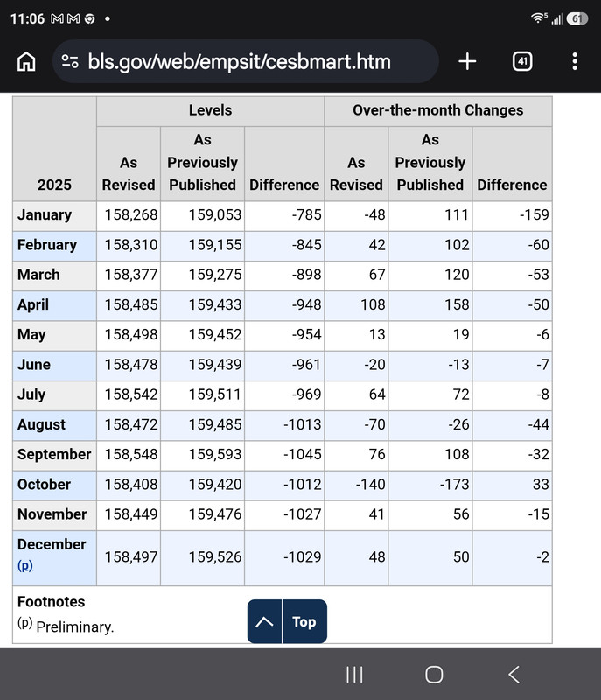Open the (p) footnote link under December
The image size is (601, 700).
[x=25, y=565]
